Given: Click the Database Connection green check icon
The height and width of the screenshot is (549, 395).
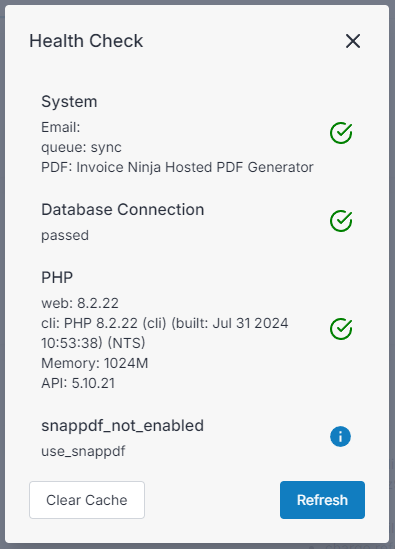Looking at the screenshot, I should click(x=341, y=221).
